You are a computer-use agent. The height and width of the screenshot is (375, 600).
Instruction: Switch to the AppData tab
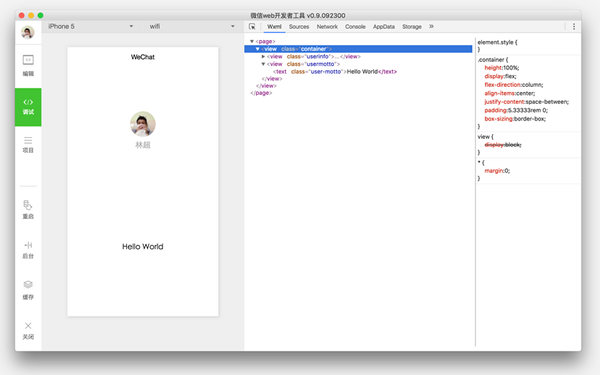pyautogui.click(x=384, y=27)
